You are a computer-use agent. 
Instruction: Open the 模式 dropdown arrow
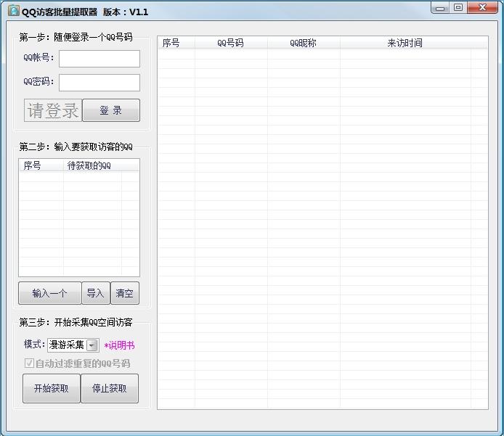pyautogui.click(x=92, y=345)
